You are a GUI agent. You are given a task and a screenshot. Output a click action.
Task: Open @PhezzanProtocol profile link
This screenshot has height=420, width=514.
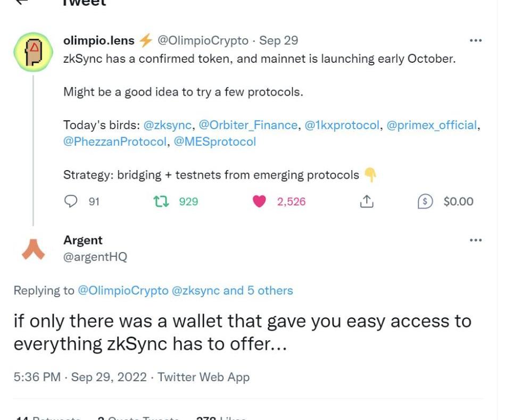(x=115, y=142)
